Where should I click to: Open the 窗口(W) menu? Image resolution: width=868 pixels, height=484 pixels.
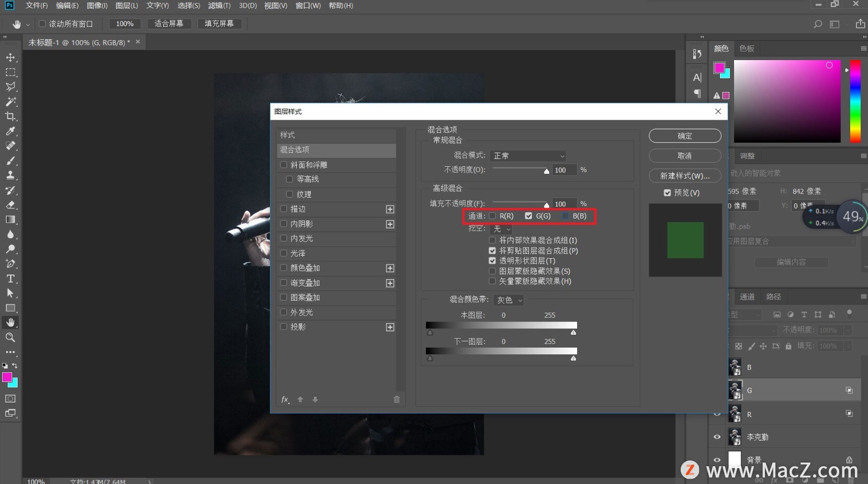tap(308, 6)
